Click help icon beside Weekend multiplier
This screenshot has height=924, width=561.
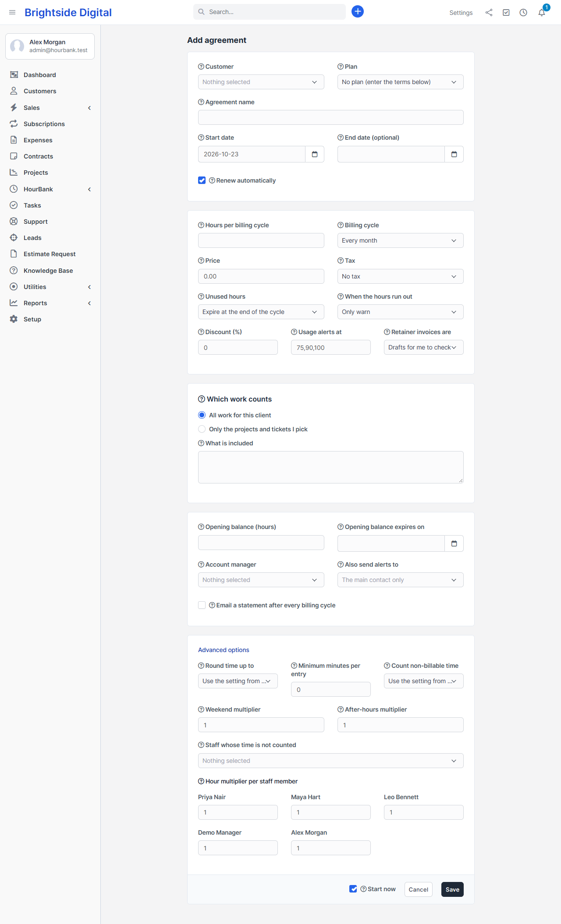click(201, 709)
